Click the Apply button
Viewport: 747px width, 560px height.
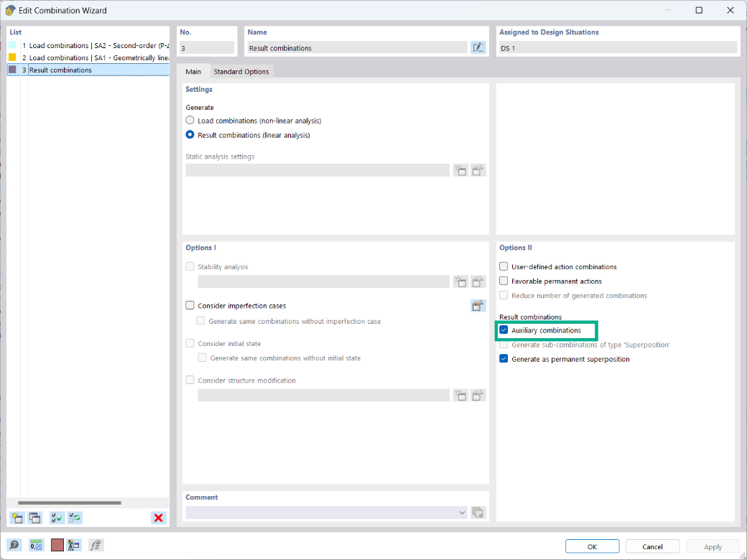coord(713,546)
